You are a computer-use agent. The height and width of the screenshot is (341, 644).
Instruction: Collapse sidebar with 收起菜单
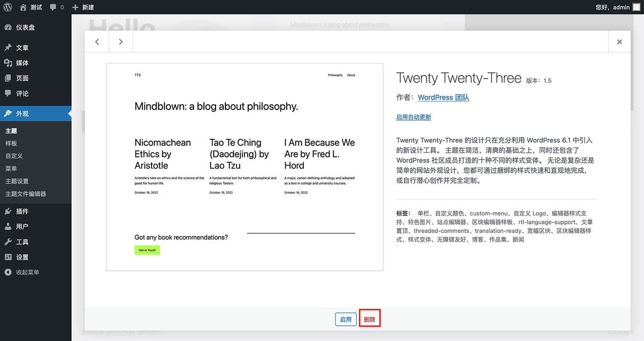point(36,272)
